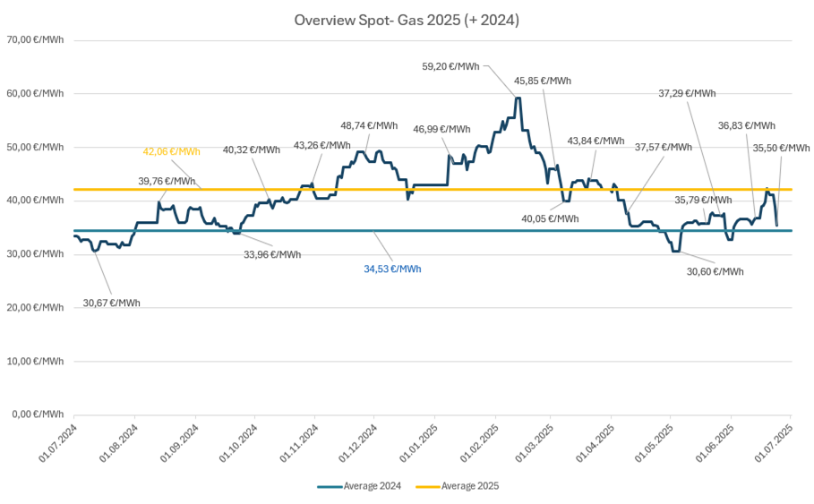Click the blue 34,53 €/MWh average label

(x=392, y=269)
